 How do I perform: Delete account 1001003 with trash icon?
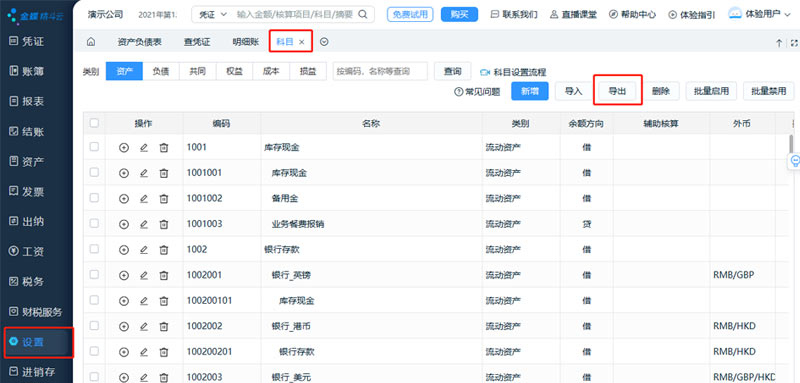pos(164,224)
